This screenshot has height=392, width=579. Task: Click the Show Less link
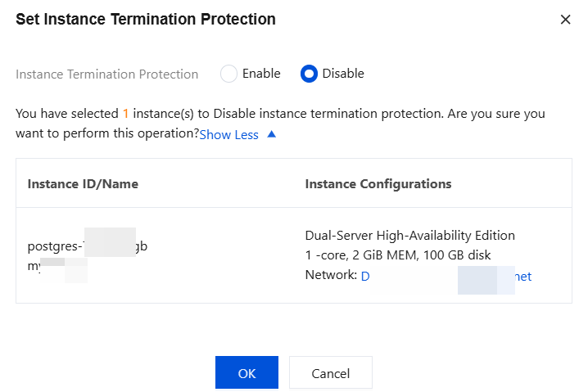(x=229, y=135)
